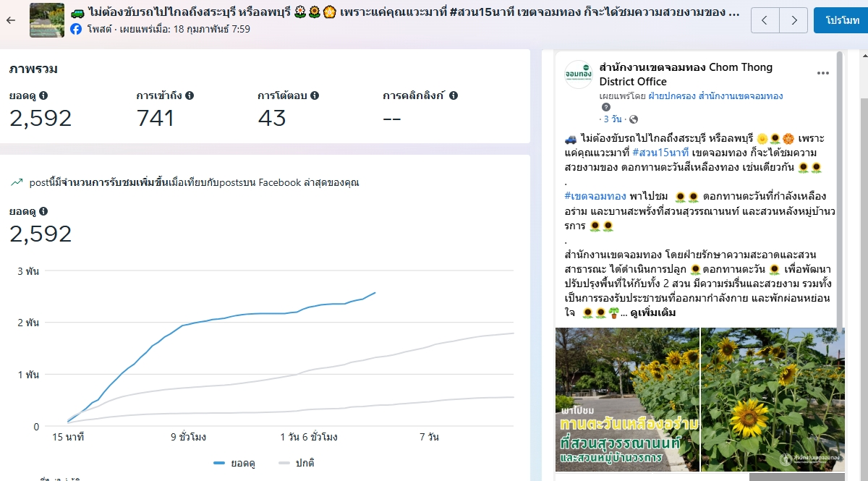Show previous post with left chevron
The width and height of the screenshot is (868, 481).
(766, 20)
